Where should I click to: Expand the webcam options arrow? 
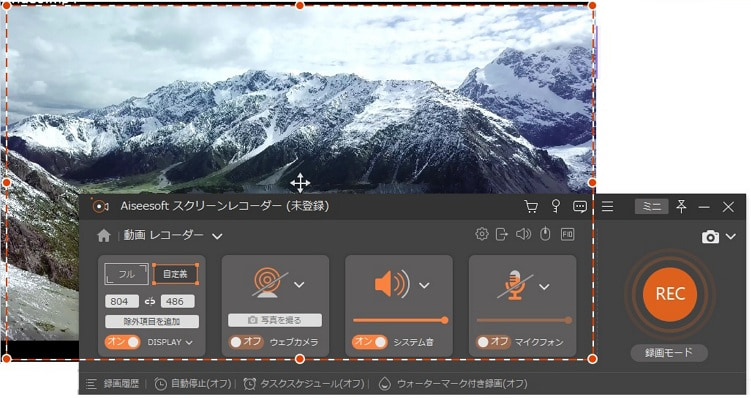pos(299,285)
